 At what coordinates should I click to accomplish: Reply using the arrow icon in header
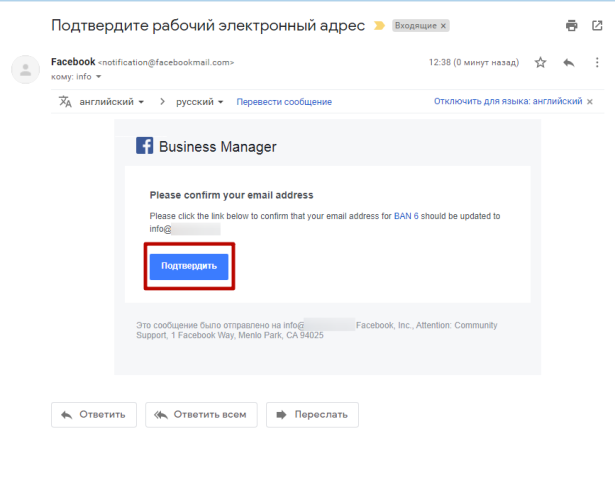coord(569,62)
